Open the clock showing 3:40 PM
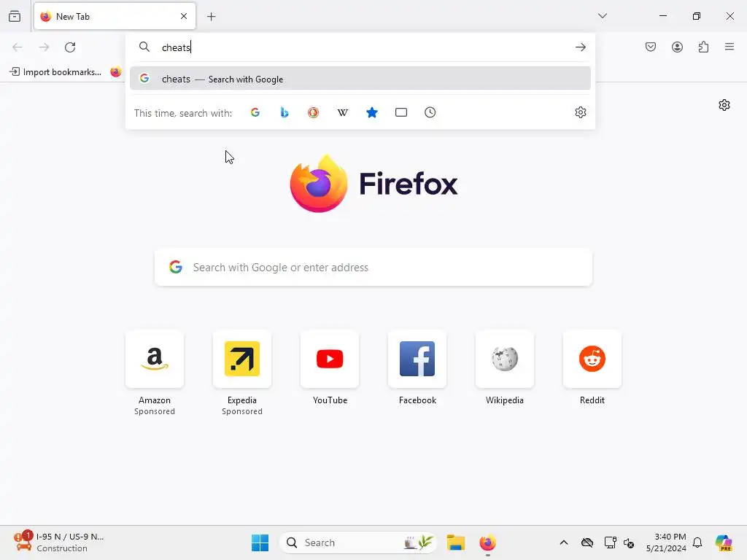This screenshot has width=747, height=560. 666,542
